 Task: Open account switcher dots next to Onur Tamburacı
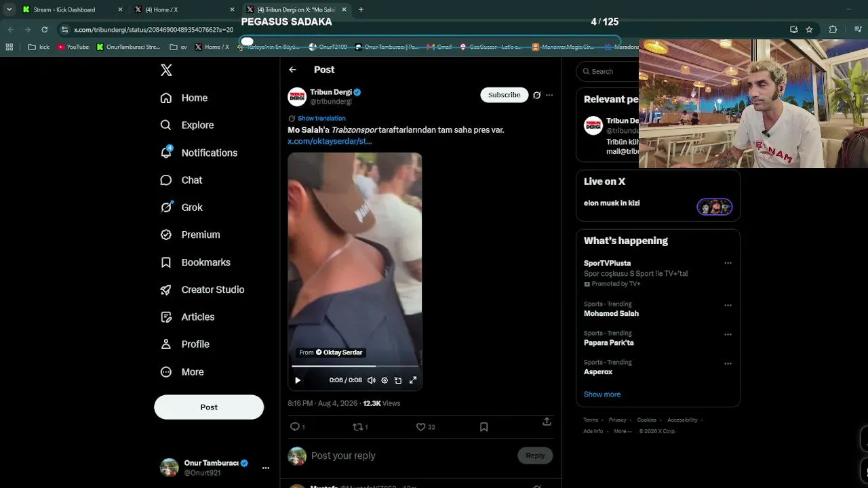(x=266, y=468)
